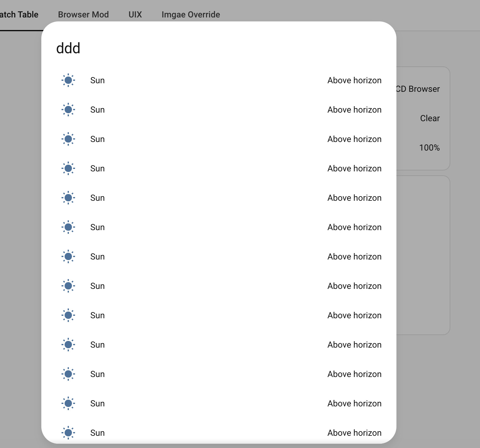The width and height of the screenshot is (480, 448).
Task: Click the Sun icon in the second row
Action: click(68, 110)
